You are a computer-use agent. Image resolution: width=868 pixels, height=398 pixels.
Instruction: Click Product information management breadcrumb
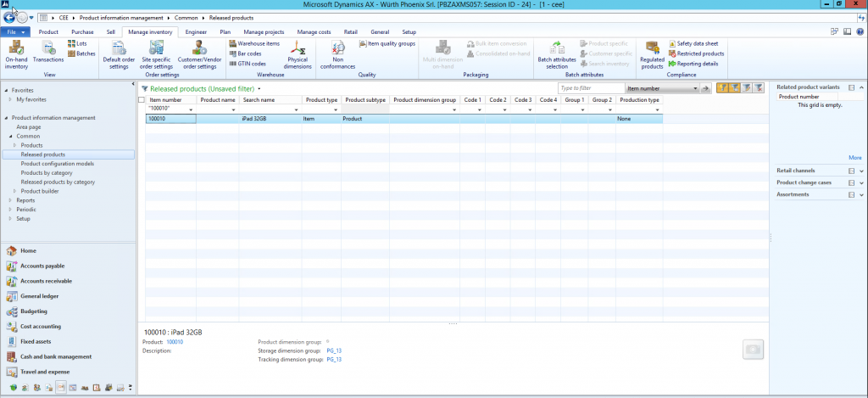click(x=121, y=19)
